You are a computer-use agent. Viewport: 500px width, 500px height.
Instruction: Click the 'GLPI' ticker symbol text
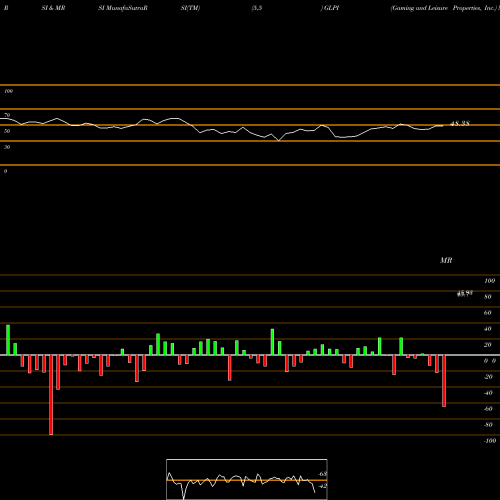pos(332,8)
